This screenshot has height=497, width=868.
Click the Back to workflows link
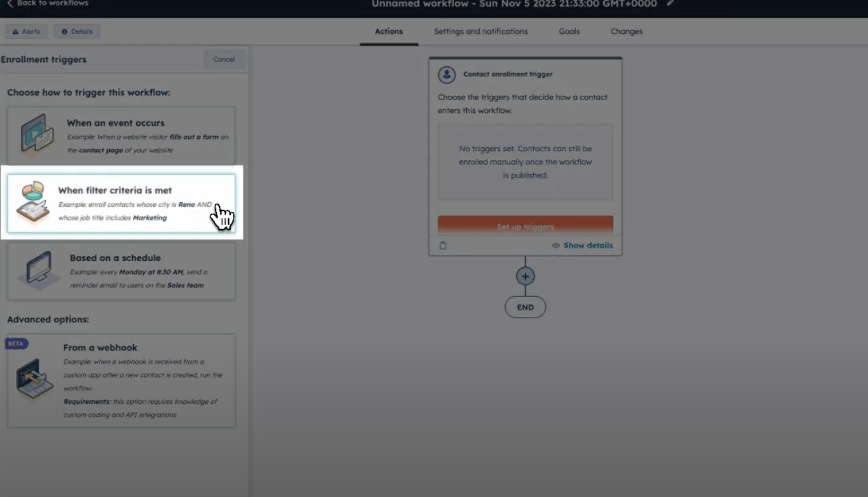(x=47, y=3)
